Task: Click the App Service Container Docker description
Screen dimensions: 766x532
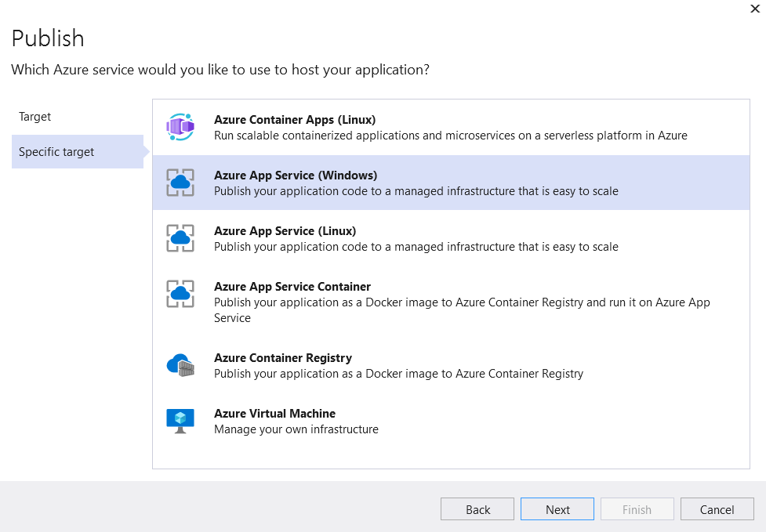Action: point(462,310)
